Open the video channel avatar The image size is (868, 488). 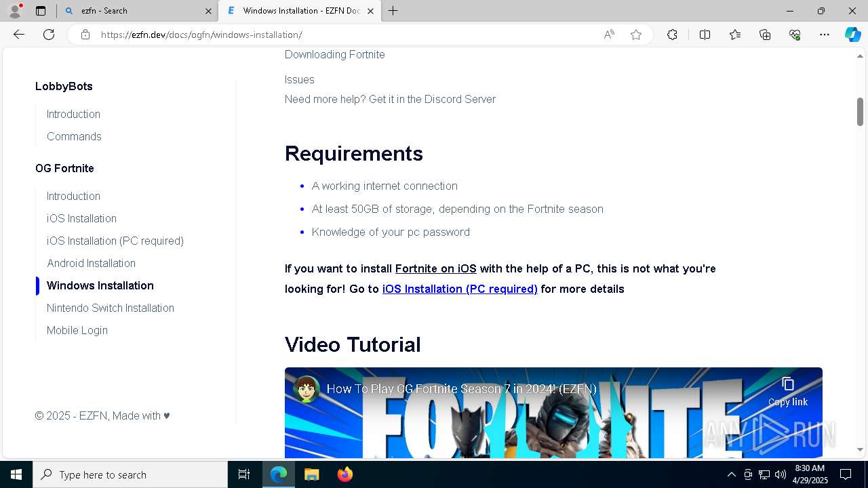pos(307,389)
